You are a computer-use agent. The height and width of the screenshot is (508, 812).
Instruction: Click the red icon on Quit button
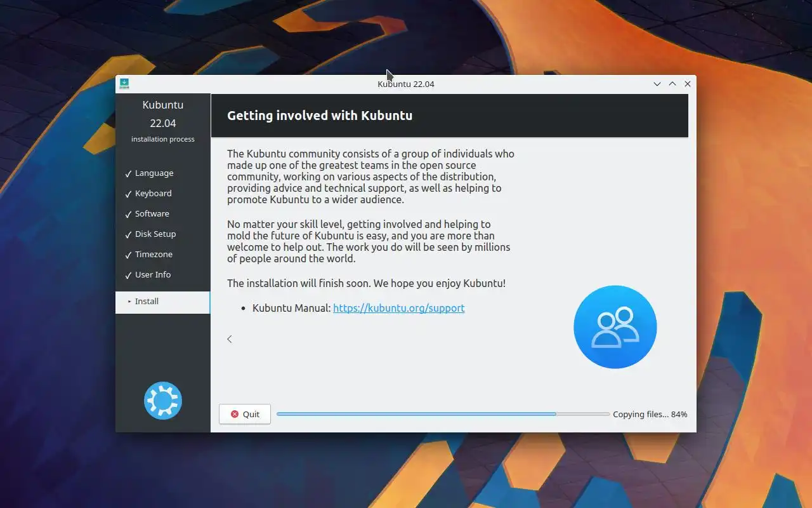[235, 414]
